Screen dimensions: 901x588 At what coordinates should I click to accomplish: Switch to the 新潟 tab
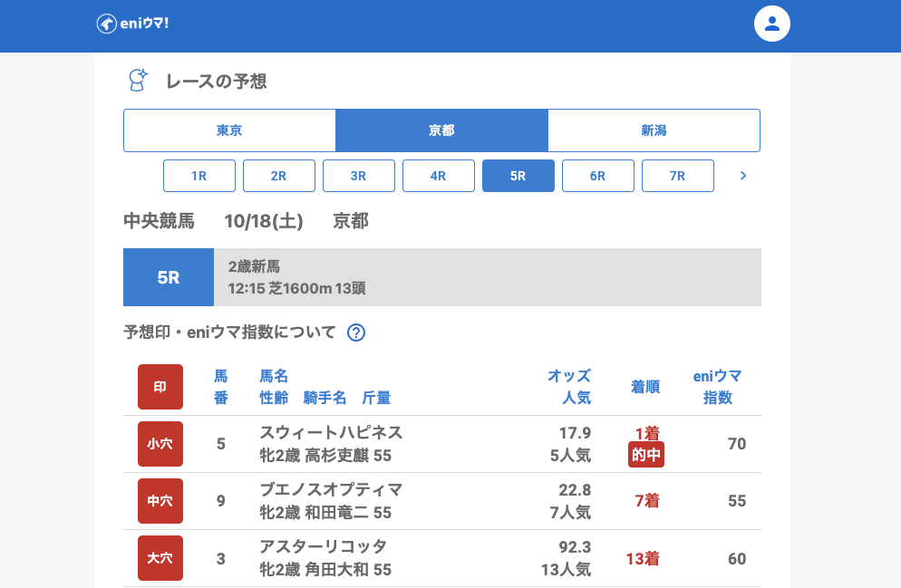[654, 130]
